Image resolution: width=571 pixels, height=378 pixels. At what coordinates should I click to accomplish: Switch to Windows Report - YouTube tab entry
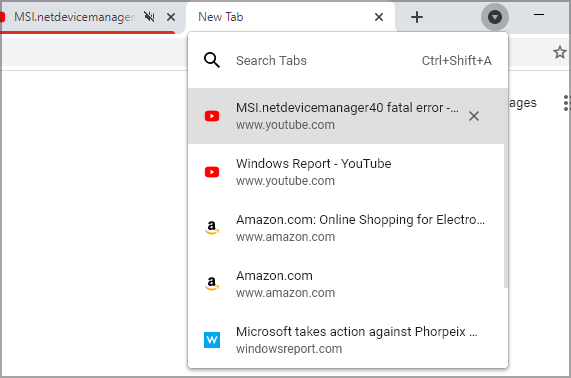point(346,172)
